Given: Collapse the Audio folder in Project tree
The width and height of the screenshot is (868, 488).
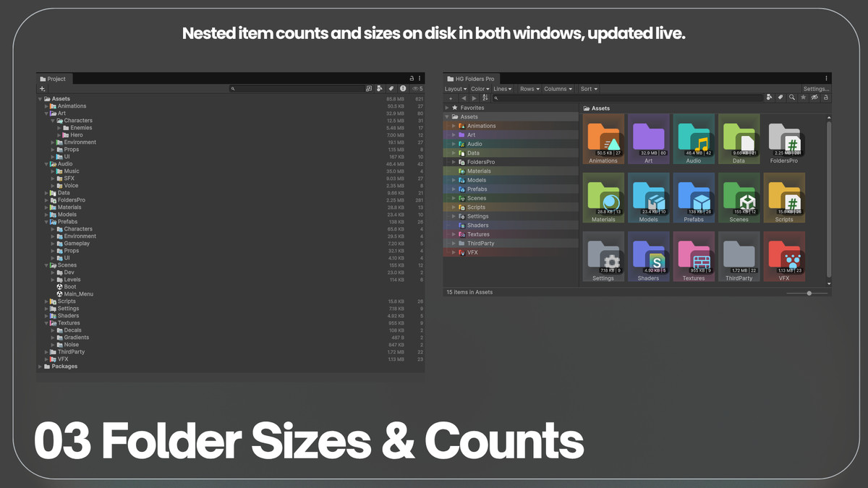Looking at the screenshot, I should point(47,164).
